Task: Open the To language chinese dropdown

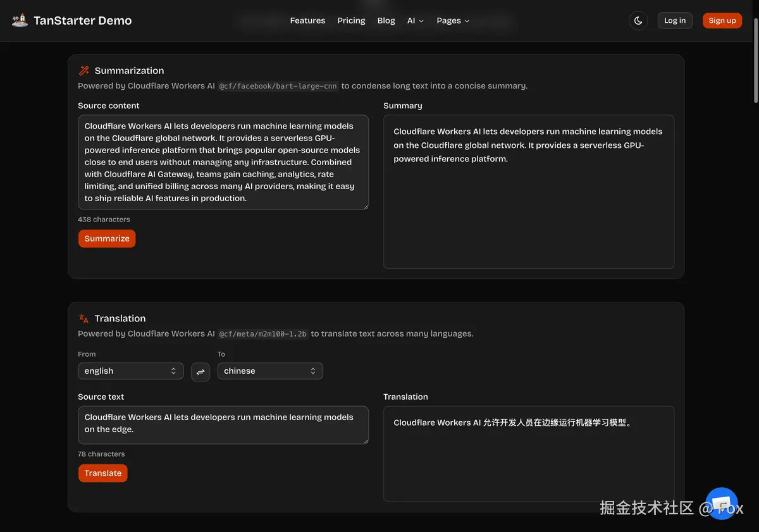Action: point(270,371)
